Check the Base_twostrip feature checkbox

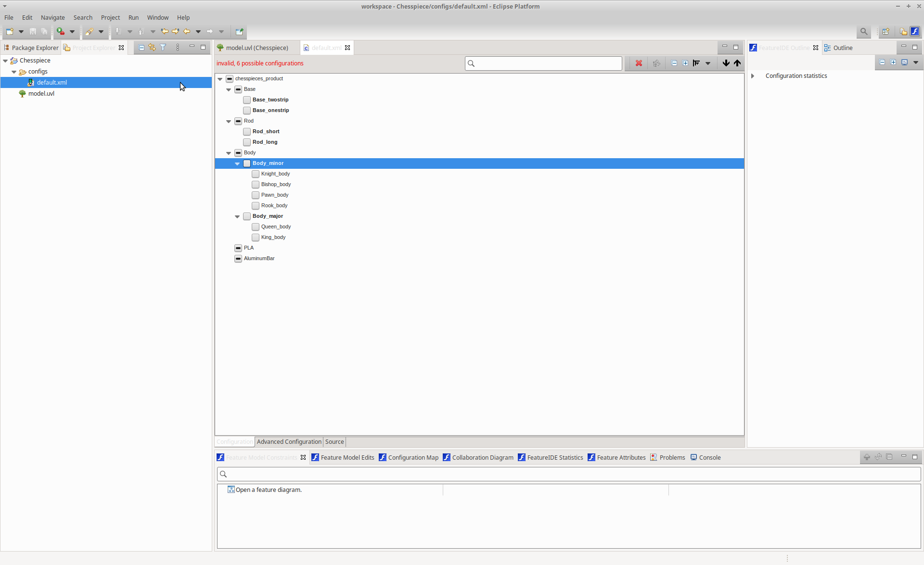pos(247,100)
